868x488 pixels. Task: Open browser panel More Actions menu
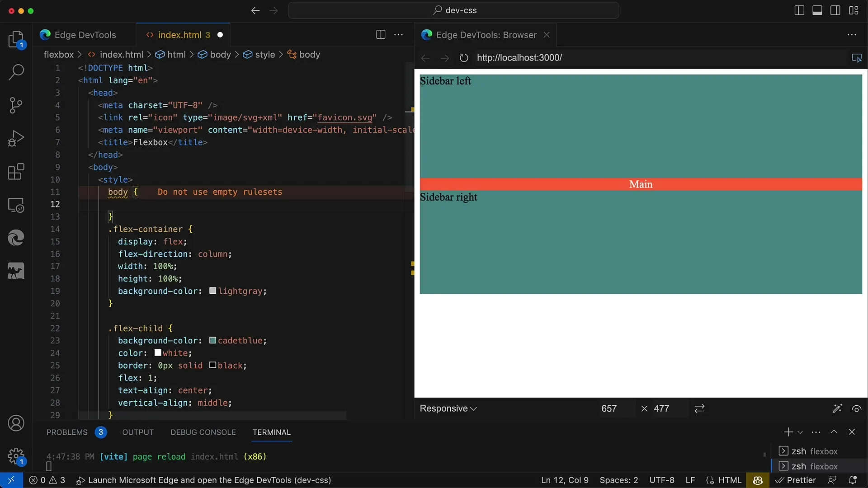pos(852,35)
